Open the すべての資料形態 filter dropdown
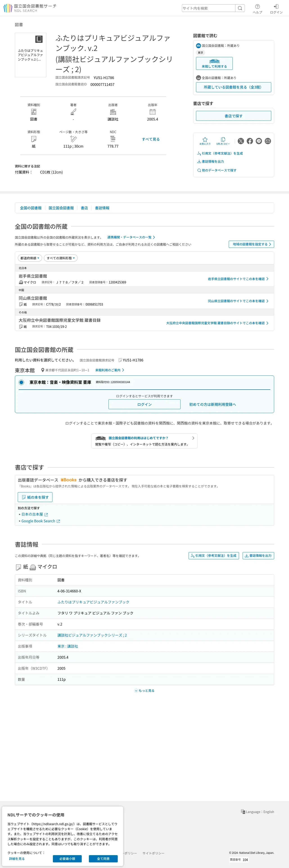The height and width of the screenshot is (868, 289). click(x=61, y=258)
